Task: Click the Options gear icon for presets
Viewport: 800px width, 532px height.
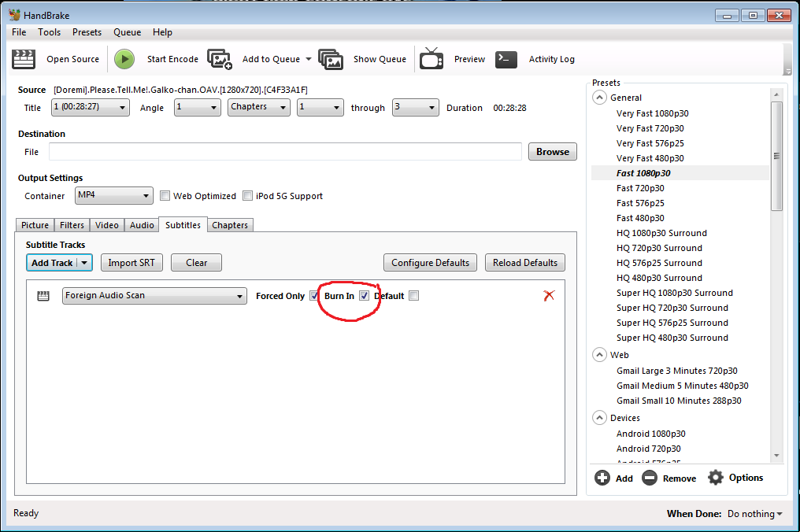Action: click(x=715, y=478)
